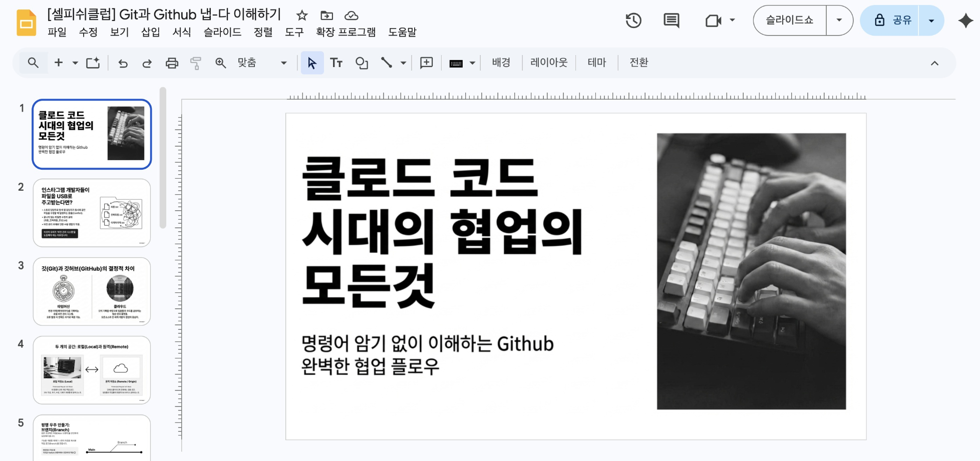Open the 파일 menu
This screenshot has height=461, width=980.
click(57, 32)
